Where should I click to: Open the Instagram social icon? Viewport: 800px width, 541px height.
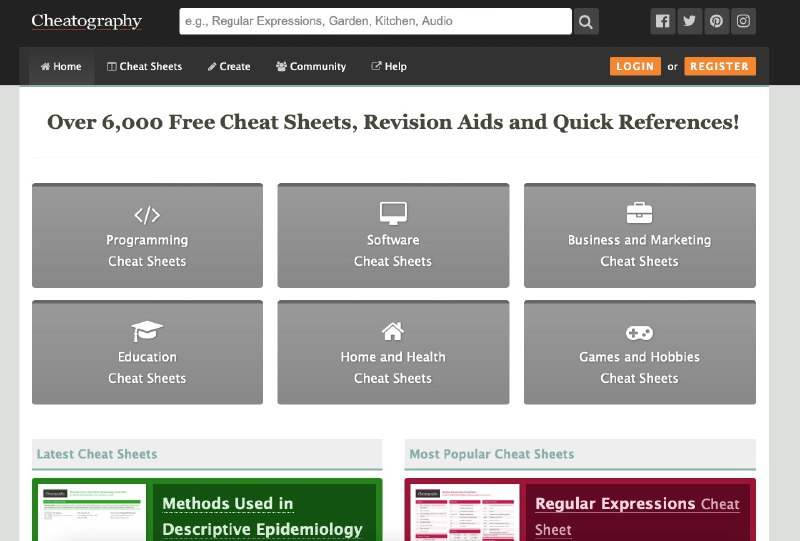[743, 21]
